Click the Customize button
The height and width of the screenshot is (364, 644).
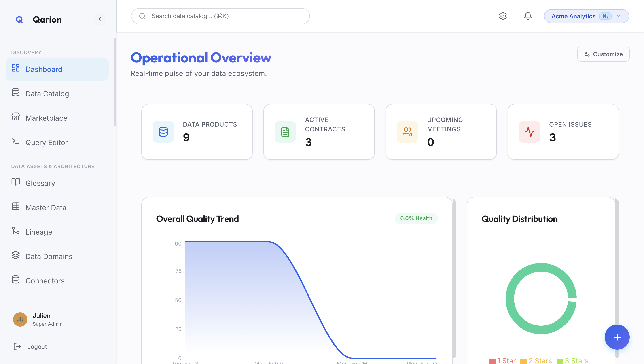click(x=603, y=54)
